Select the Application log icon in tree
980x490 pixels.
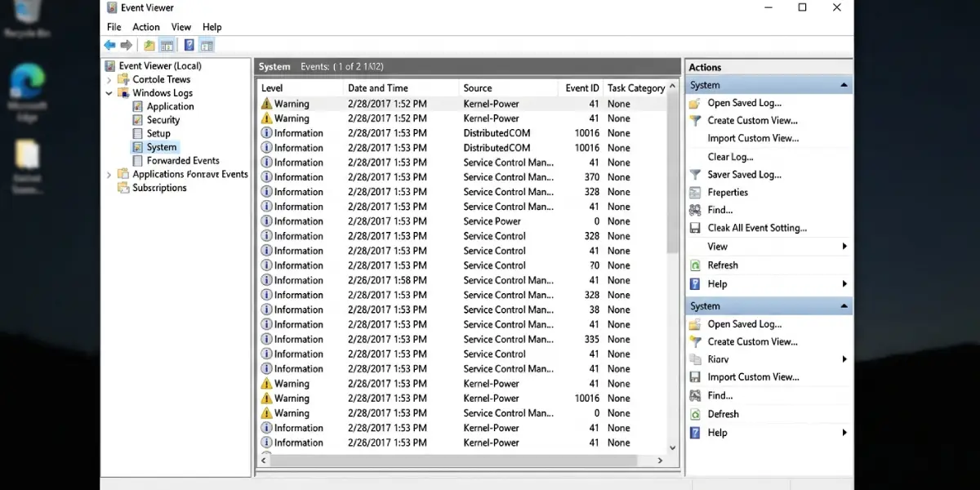[x=138, y=106]
